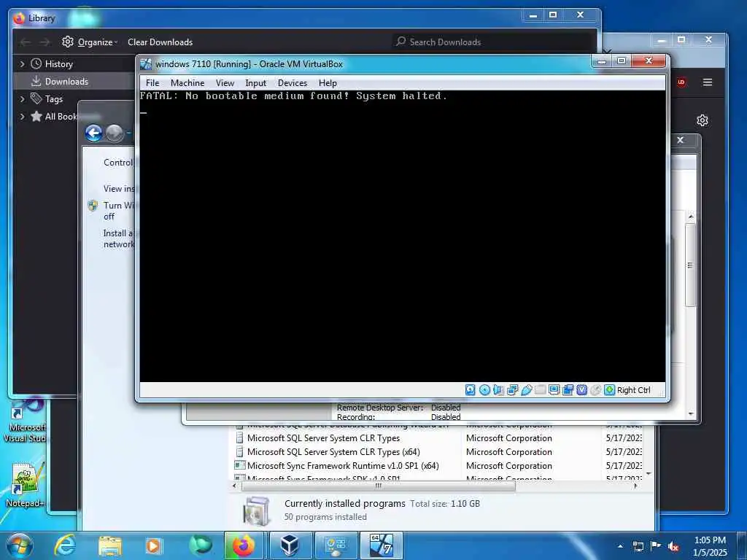Viewport: 747px width, 560px height.
Task: Open the Machine menu in VirtualBox
Action: point(187,83)
